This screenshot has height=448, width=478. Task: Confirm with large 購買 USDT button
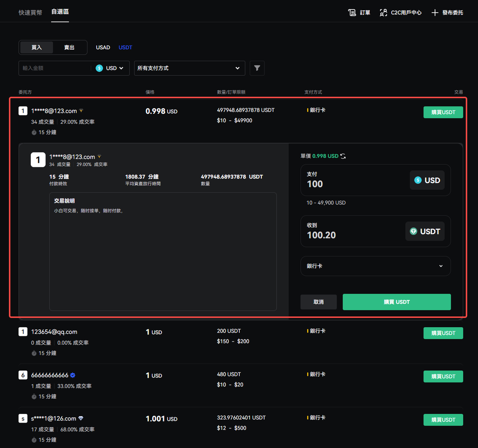tap(397, 302)
